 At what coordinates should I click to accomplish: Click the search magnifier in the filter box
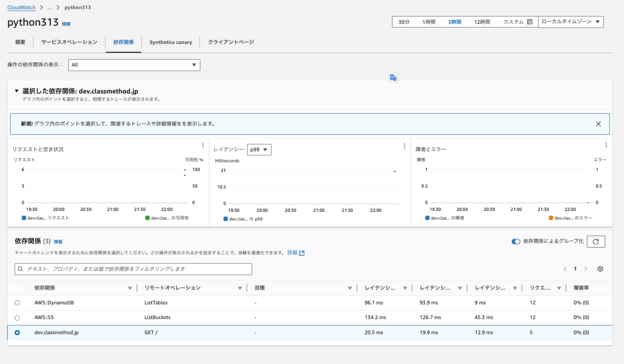pyautogui.click(x=21, y=269)
